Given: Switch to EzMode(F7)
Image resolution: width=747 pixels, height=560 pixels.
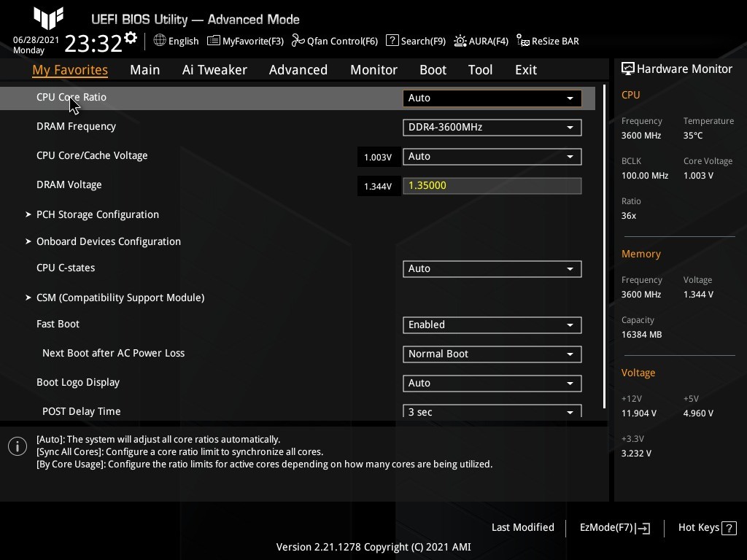Looking at the screenshot, I should point(614,528).
